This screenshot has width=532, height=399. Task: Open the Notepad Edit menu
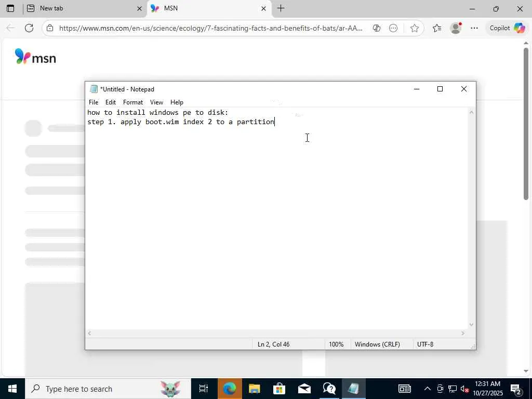point(110,102)
